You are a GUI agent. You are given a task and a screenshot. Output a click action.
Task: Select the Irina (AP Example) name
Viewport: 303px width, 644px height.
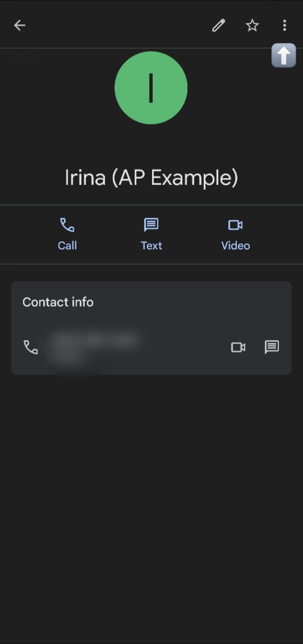point(151,178)
